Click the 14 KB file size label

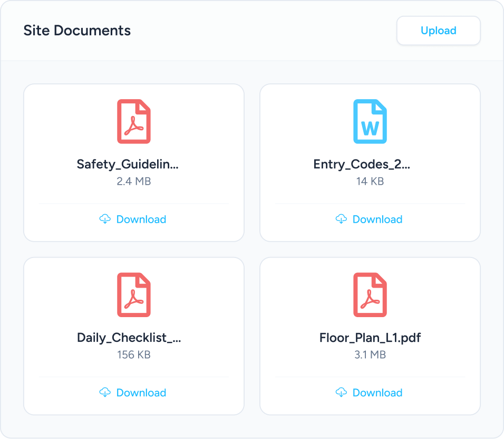point(370,182)
